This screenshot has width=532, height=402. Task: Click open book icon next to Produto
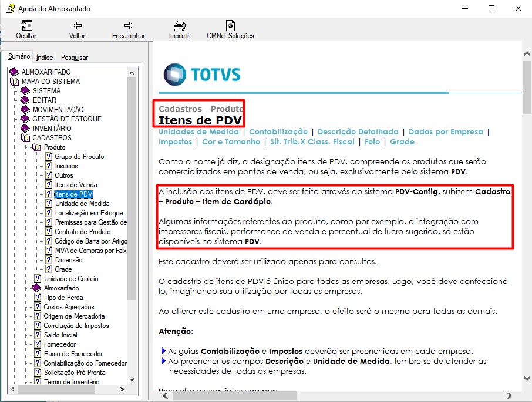point(36,147)
